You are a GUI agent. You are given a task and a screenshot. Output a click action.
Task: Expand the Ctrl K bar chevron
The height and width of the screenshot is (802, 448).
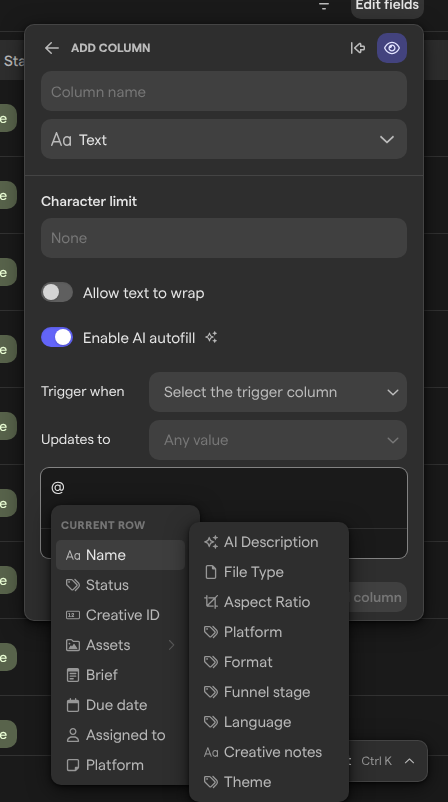(410, 761)
